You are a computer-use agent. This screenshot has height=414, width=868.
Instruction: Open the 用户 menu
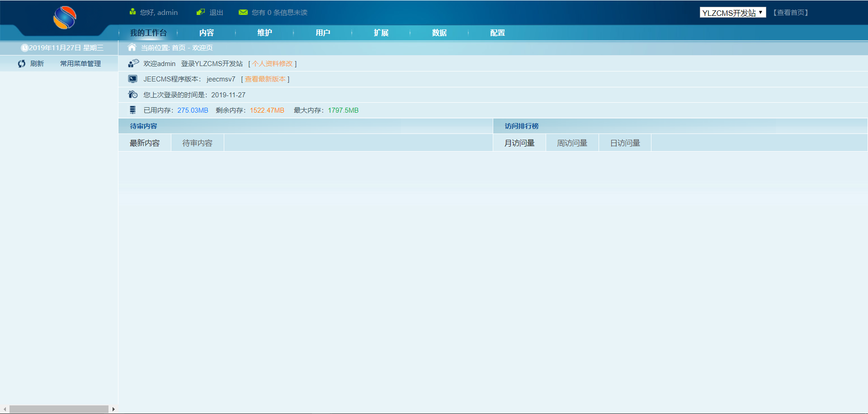click(x=323, y=33)
